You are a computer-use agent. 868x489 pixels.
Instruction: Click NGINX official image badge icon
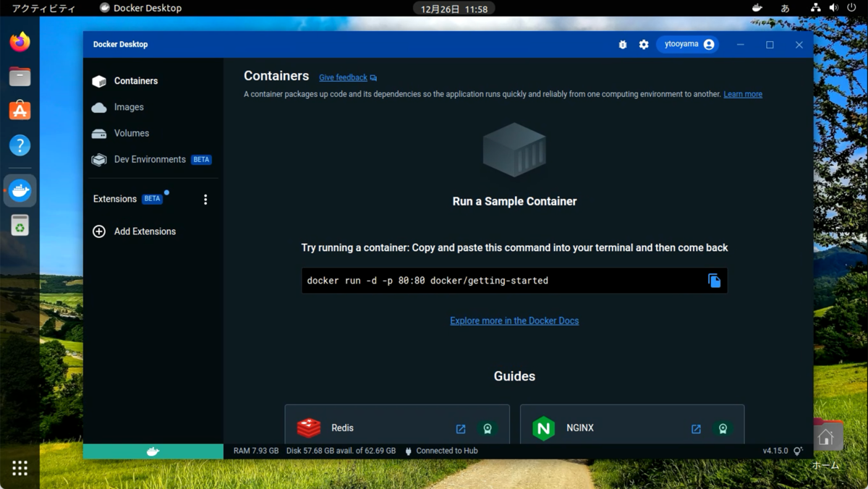coord(723,429)
